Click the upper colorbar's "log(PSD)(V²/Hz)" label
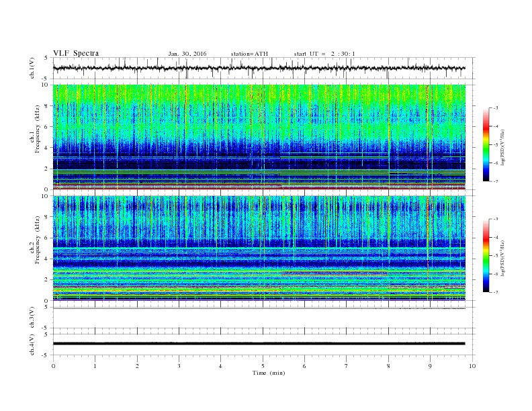Image resolution: width=532 pixels, height=411 pixels. [x=502, y=147]
